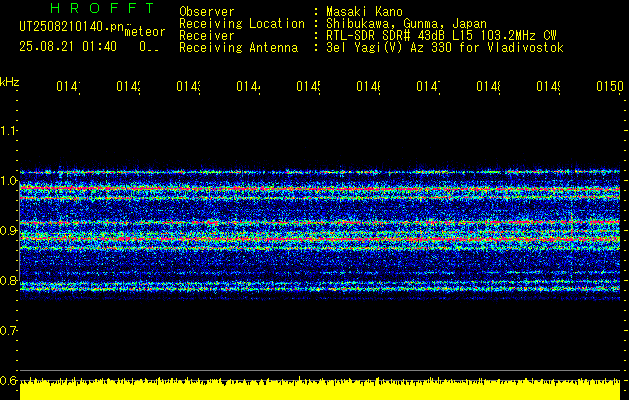
Task: Click the 0.9 frequency axis label
Action: click(8, 230)
